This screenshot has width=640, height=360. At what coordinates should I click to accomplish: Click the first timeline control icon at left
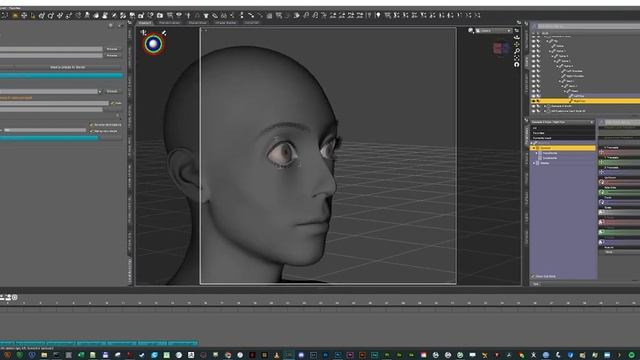point(2,298)
